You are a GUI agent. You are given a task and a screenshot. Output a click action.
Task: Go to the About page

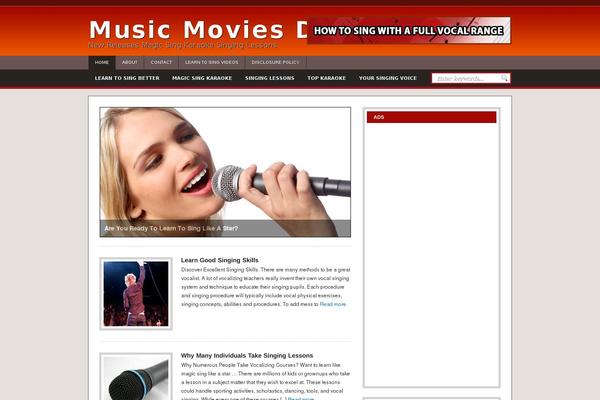[130, 62]
